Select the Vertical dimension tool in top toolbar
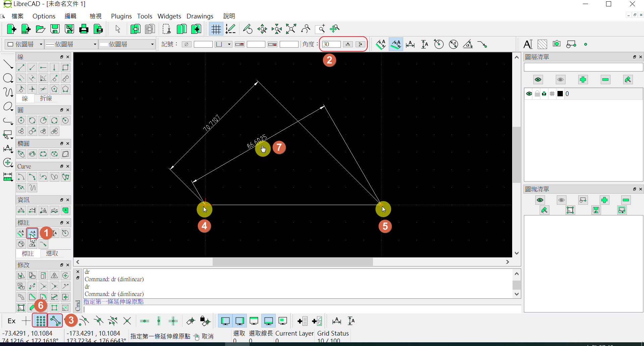The image size is (644, 346). [x=425, y=44]
